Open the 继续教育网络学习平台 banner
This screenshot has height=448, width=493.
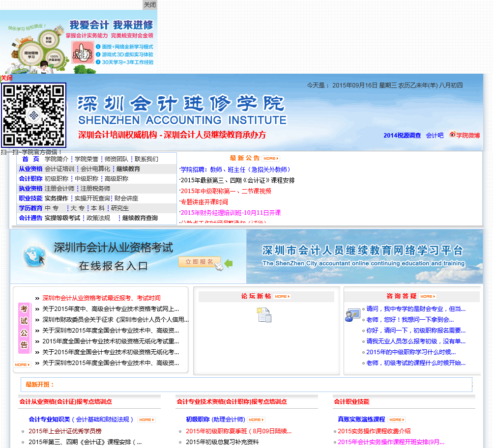[365, 256]
